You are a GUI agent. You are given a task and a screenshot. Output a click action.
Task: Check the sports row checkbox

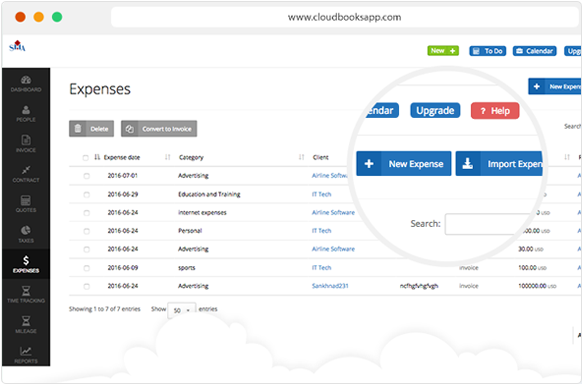(x=86, y=268)
